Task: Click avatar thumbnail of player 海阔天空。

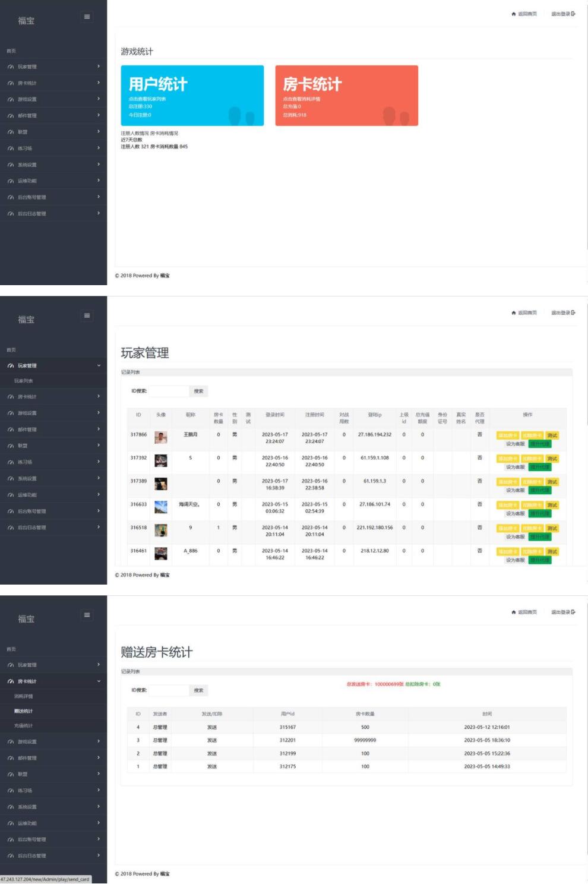Action: (x=161, y=507)
